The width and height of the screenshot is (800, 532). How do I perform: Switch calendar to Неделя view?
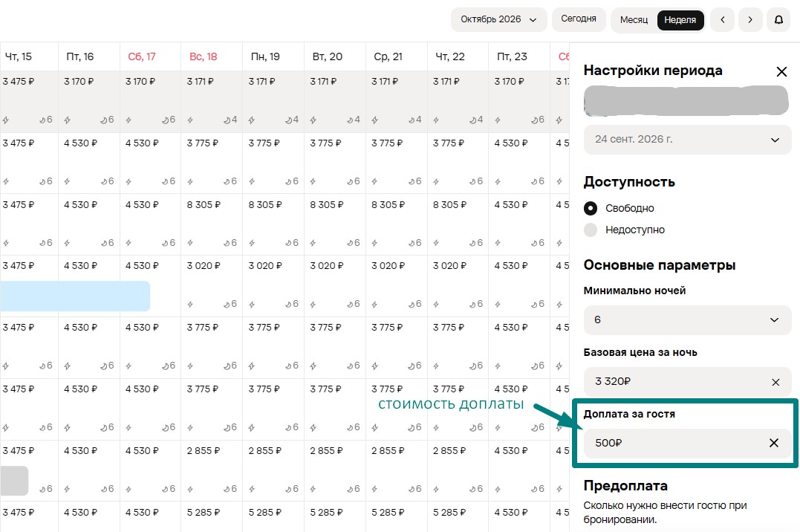coord(680,20)
